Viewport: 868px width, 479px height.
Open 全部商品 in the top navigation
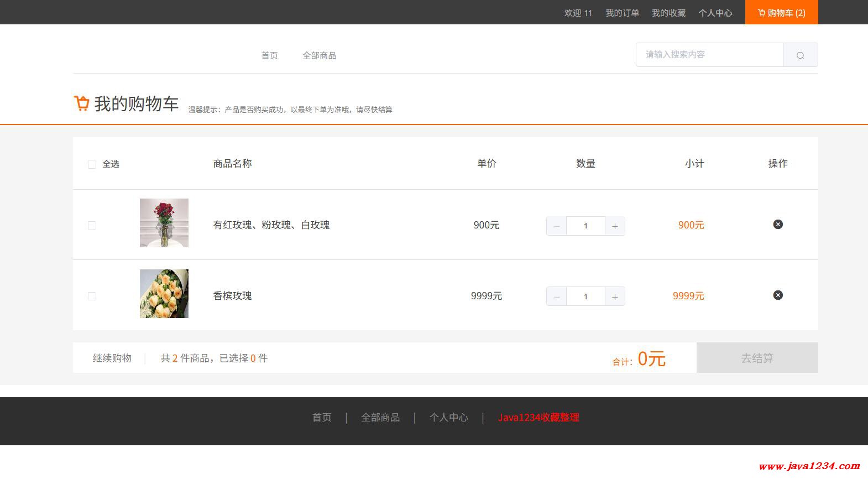click(x=319, y=55)
